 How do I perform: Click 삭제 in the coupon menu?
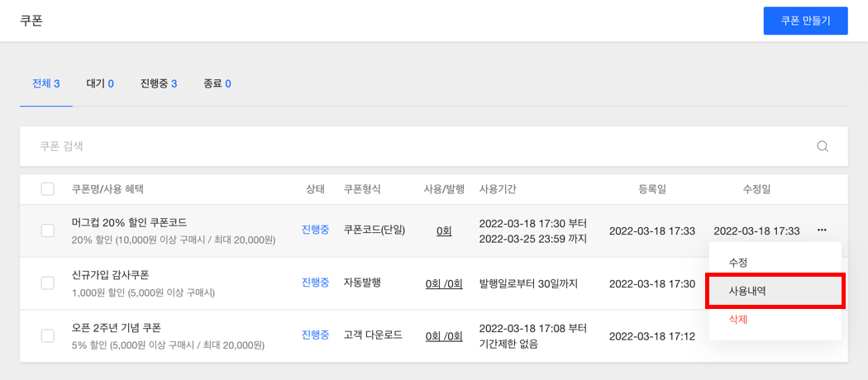click(738, 319)
